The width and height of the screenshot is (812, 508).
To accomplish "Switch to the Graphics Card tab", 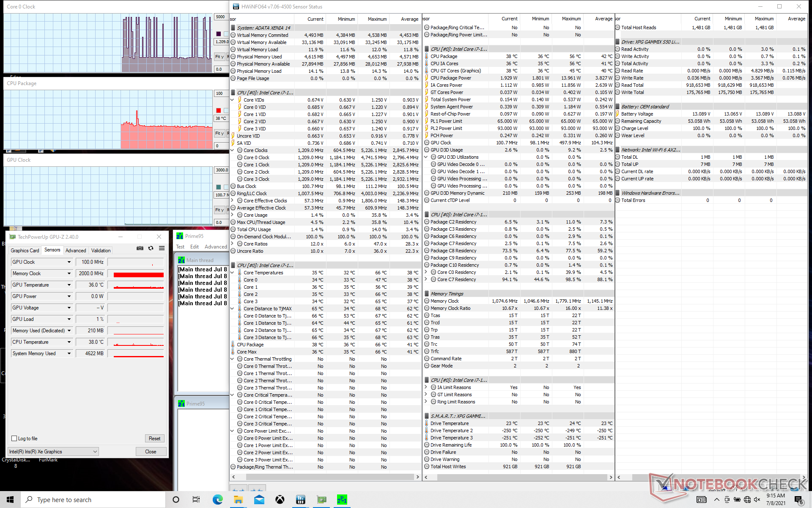I will tap(25, 251).
